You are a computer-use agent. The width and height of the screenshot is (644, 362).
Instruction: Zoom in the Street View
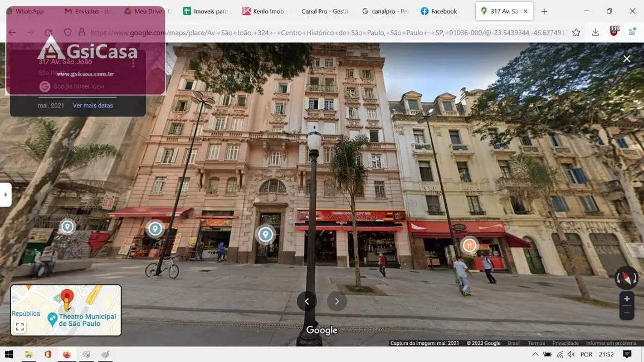(627, 299)
